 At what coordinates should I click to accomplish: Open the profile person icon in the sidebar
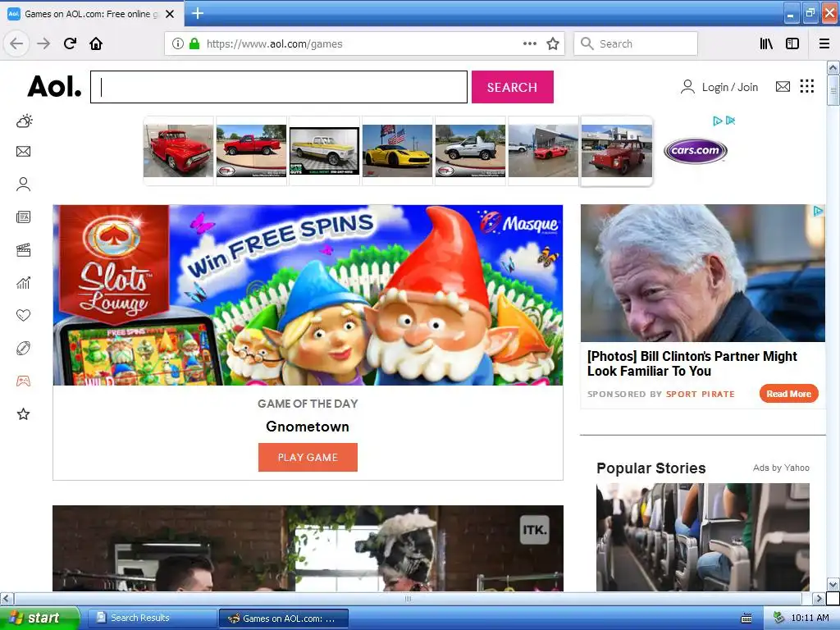[23, 185]
